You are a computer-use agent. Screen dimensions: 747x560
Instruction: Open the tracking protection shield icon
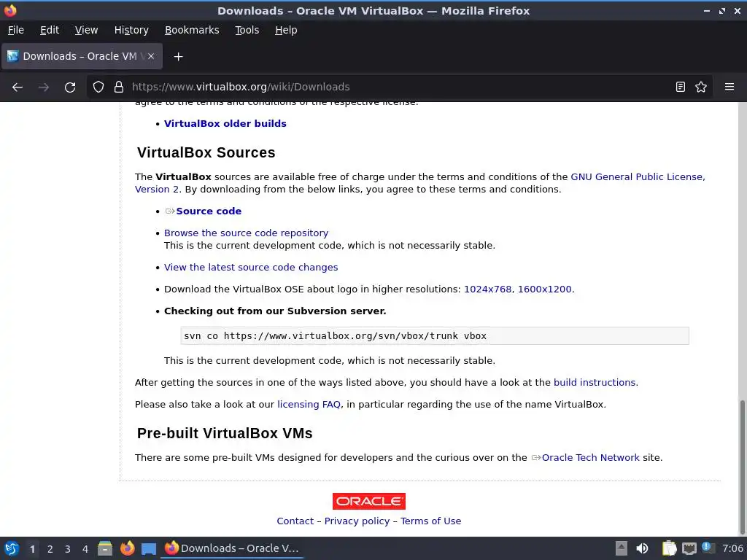click(x=98, y=87)
